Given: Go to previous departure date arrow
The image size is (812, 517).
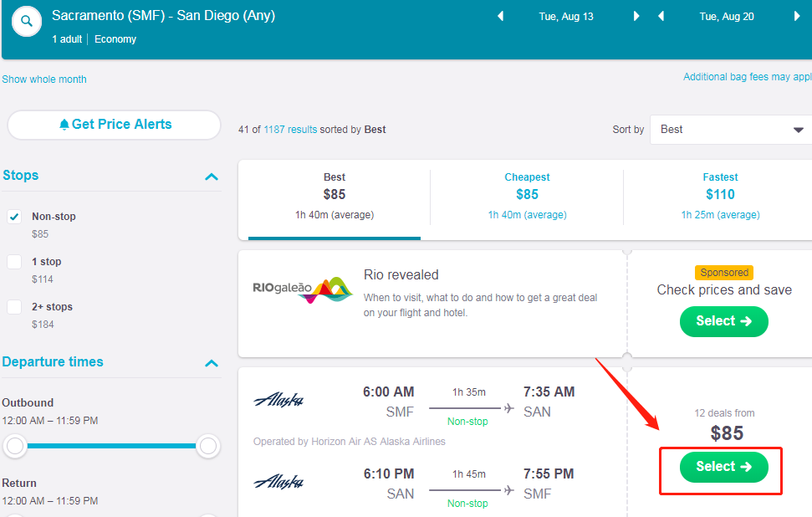Looking at the screenshot, I should [501, 16].
